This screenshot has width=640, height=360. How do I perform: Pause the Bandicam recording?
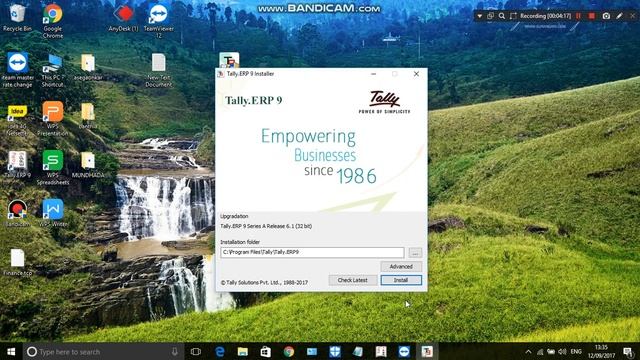coord(578,16)
